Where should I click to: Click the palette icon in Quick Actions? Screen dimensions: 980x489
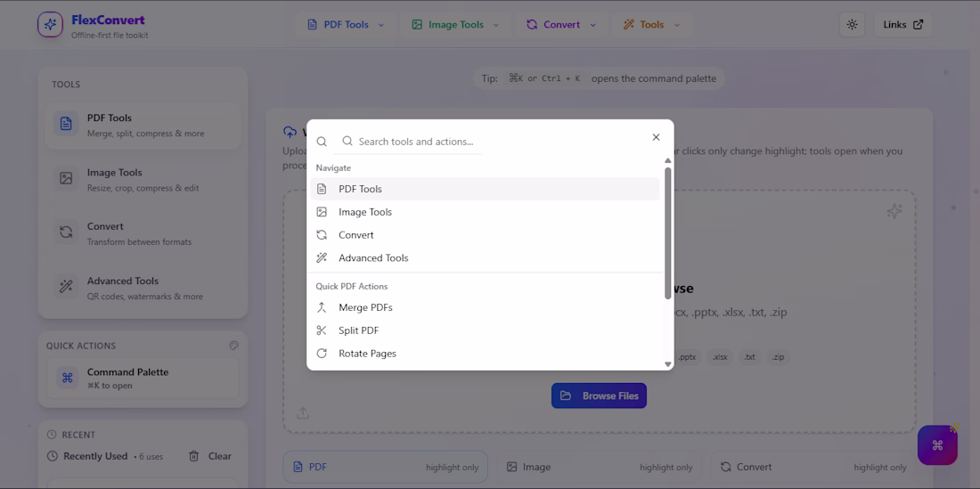click(233, 346)
